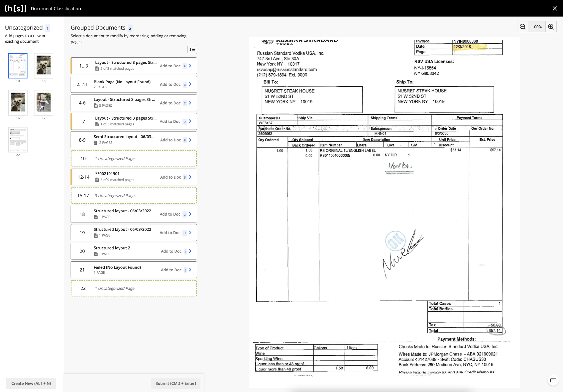Select row 18 Structured layout - 06/03/2022
This screenshot has width=563, height=392.
tap(134, 214)
